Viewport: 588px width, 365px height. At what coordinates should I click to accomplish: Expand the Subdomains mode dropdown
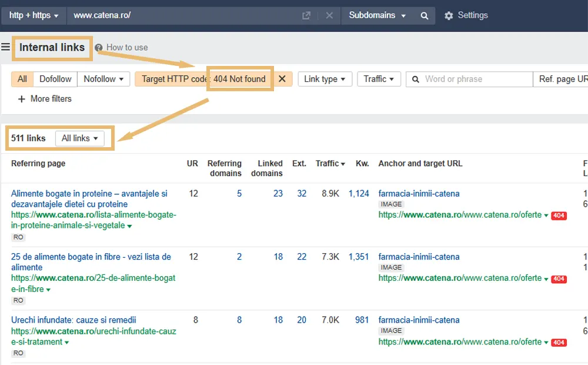click(377, 16)
